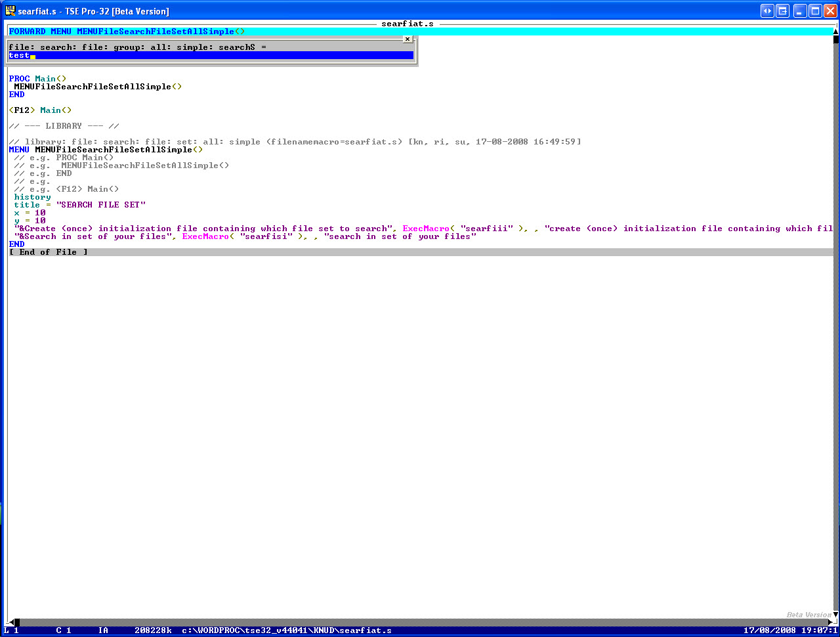Click the file path in the status bar
Image resolution: width=840 pixels, height=637 pixels.
coord(287,630)
